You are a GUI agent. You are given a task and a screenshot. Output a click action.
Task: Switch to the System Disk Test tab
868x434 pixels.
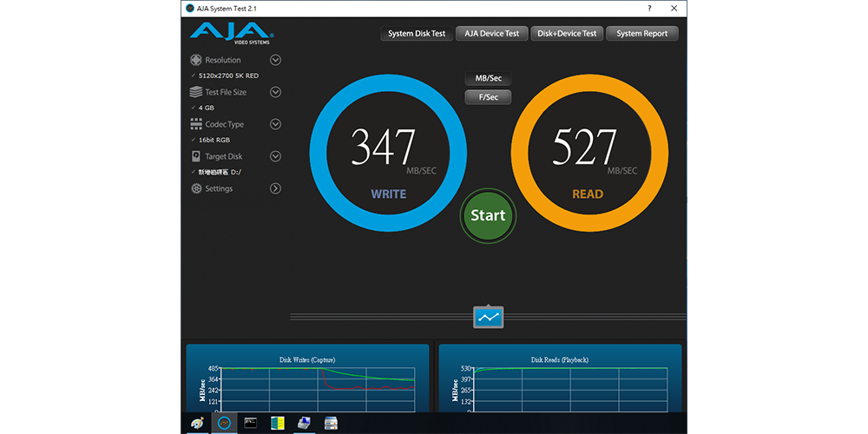[x=416, y=34]
